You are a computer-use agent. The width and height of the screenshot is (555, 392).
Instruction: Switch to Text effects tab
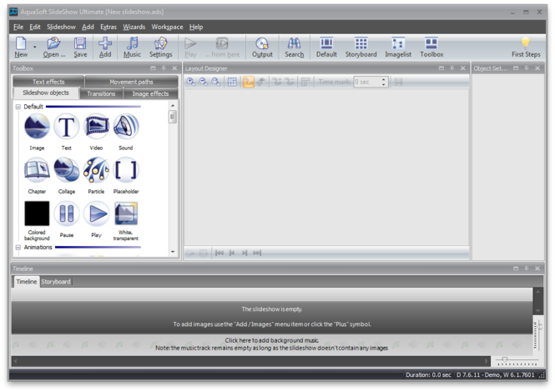(48, 82)
